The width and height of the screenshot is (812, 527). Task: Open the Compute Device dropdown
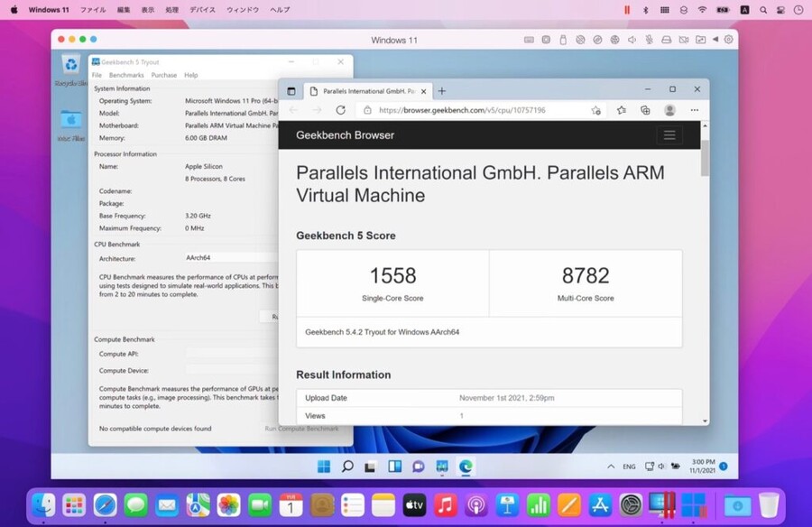click(x=232, y=370)
